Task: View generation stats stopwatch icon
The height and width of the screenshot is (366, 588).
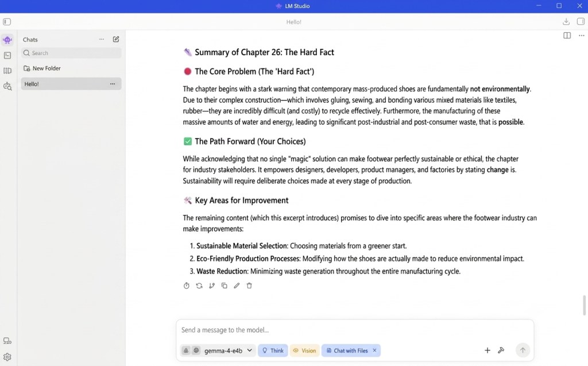Action: (187, 286)
